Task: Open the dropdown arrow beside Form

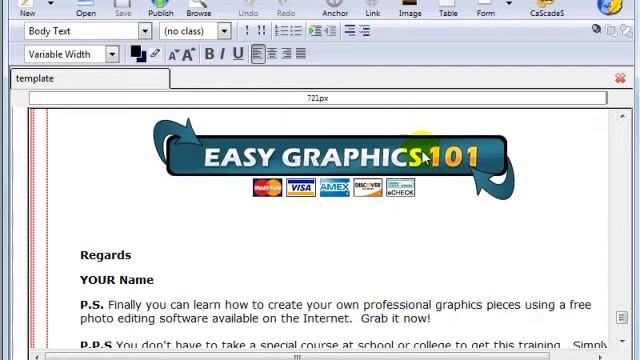Action: [x=509, y=3]
